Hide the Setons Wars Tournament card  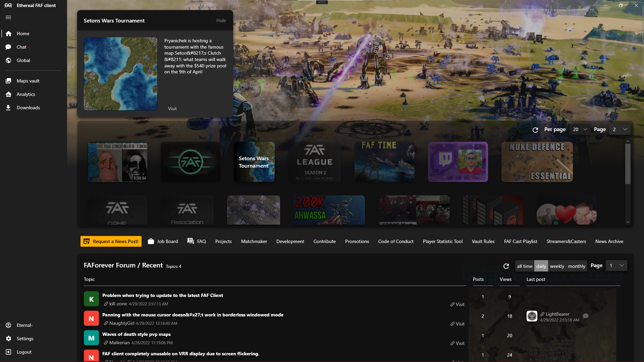click(x=221, y=20)
